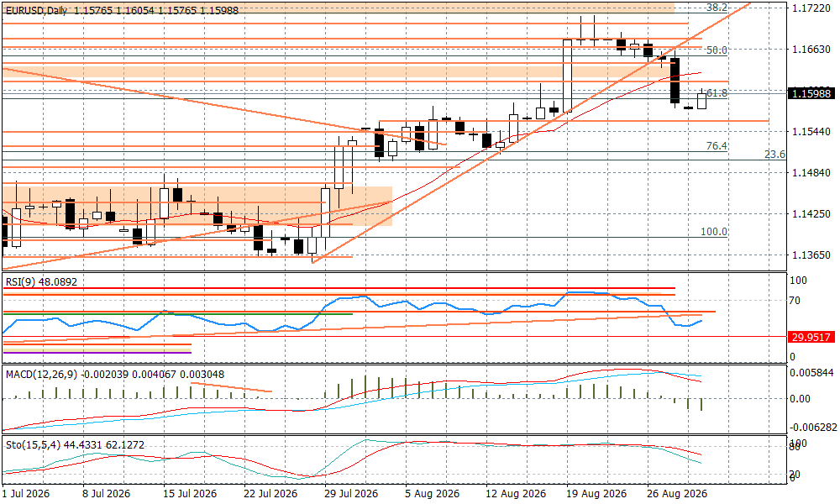Click the RSI(9) 48.0892 indicator label

tap(41, 281)
